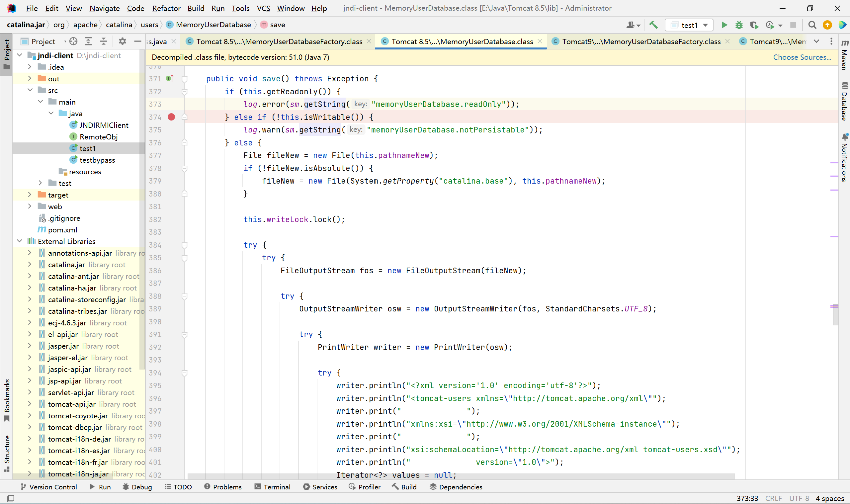Click the 373:33 caret position indicator
This screenshot has width=850, height=504.
point(747,498)
